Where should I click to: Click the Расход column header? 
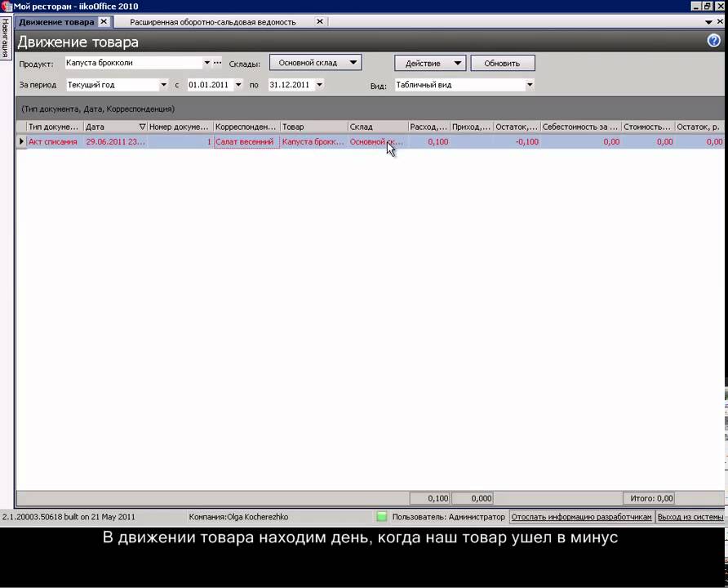(x=429, y=127)
